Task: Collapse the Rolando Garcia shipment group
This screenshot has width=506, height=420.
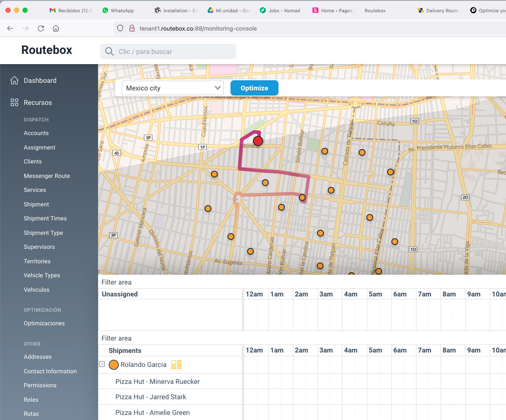Action: click(102, 364)
